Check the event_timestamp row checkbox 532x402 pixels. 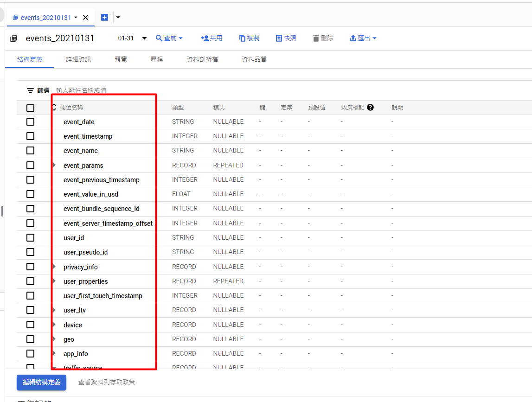tap(30, 136)
